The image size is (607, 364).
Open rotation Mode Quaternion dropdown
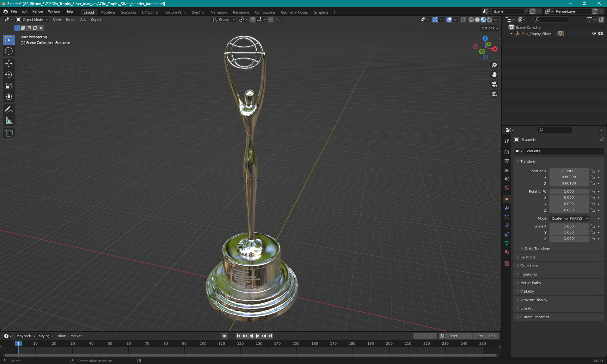coord(569,218)
